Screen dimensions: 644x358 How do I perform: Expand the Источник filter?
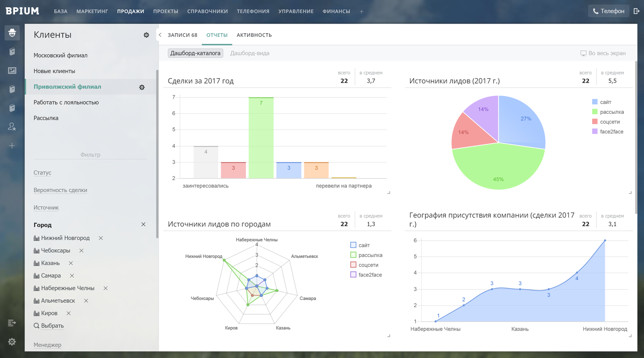tap(46, 208)
